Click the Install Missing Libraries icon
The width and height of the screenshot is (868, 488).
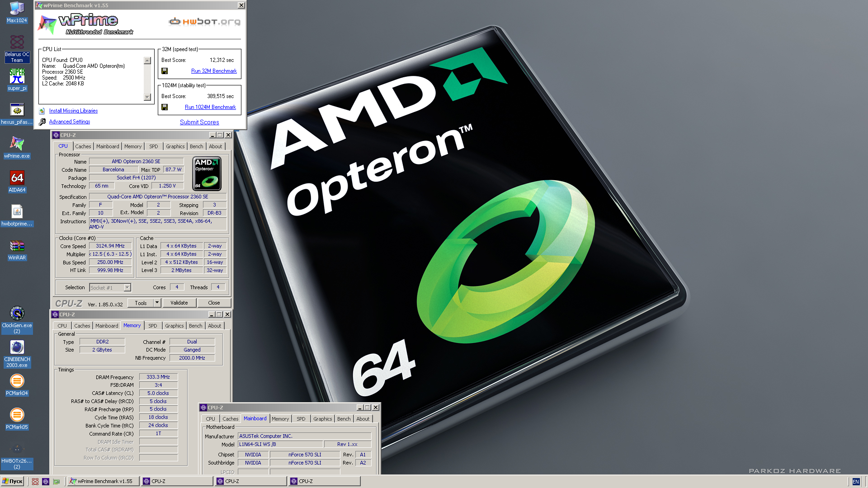click(42, 111)
